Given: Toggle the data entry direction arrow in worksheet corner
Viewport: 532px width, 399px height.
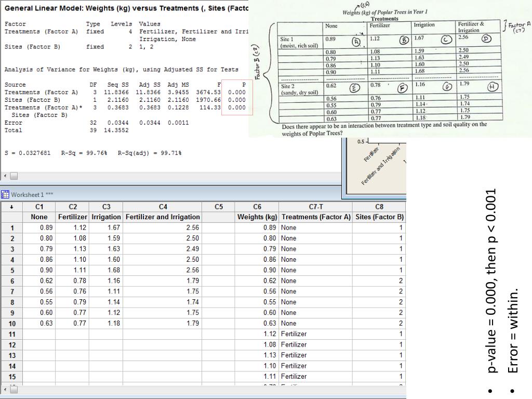Looking at the screenshot, I should pyautogui.click(x=11, y=207).
